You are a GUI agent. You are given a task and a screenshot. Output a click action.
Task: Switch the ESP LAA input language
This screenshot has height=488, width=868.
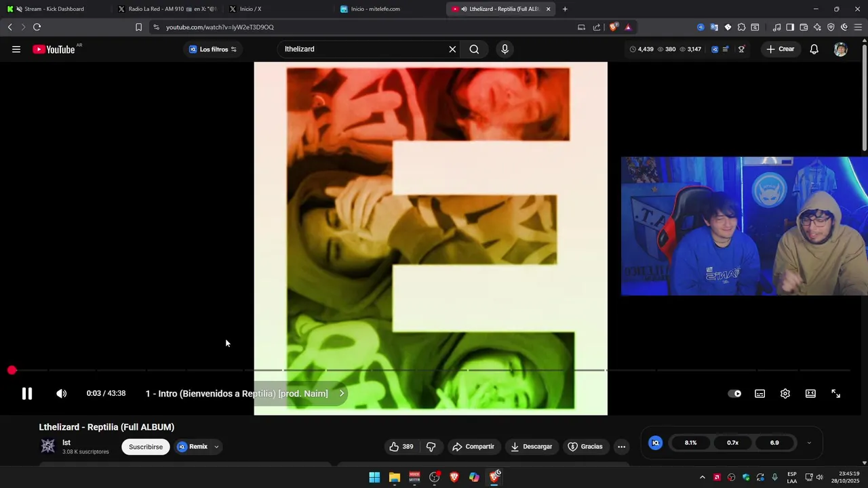point(792,477)
